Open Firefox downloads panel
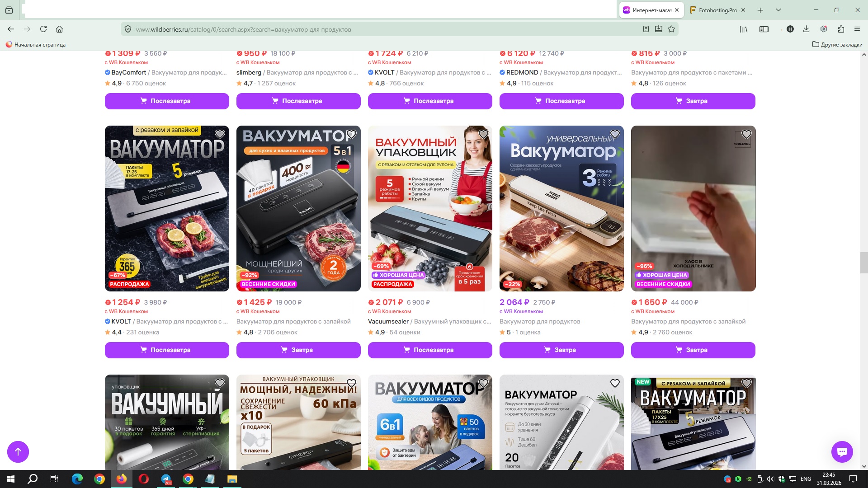 (806, 29)
